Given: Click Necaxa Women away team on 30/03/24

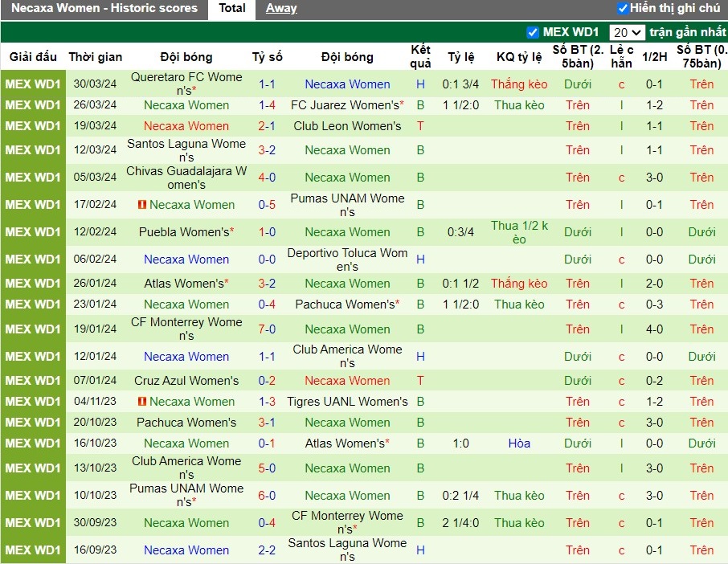Looking at the screenshot, I should pyautogui.click(x=347, y=84).
